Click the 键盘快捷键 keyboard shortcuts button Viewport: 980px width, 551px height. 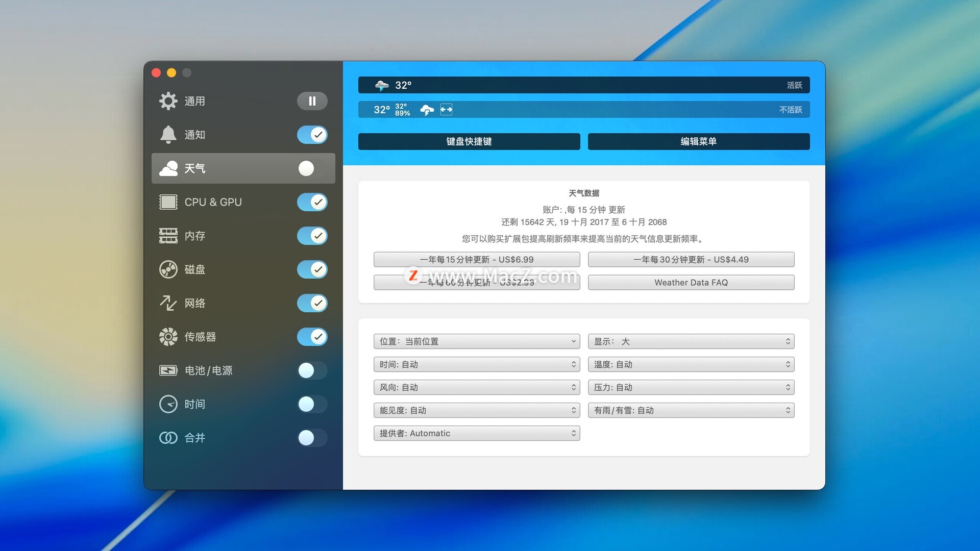[469, 141]
